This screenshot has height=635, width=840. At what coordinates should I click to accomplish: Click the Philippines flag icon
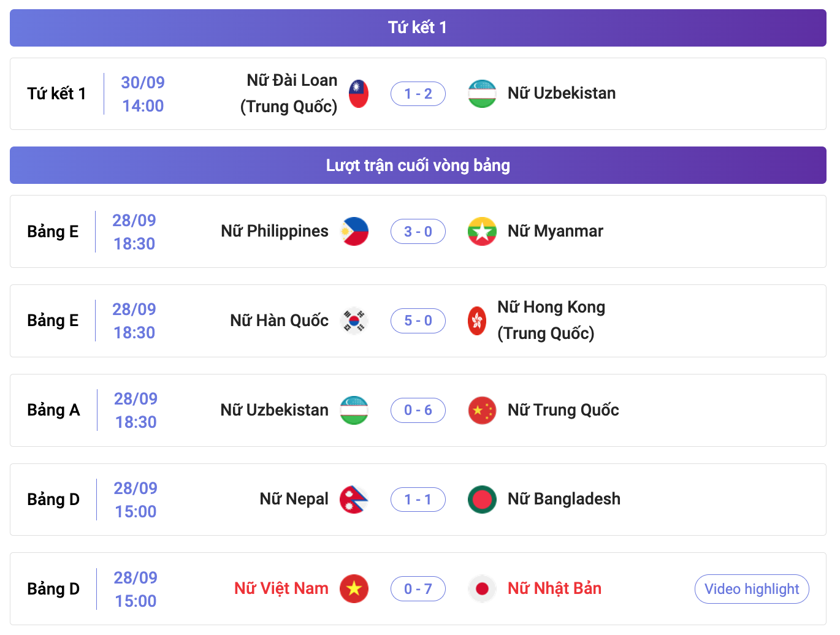point(354,232)
